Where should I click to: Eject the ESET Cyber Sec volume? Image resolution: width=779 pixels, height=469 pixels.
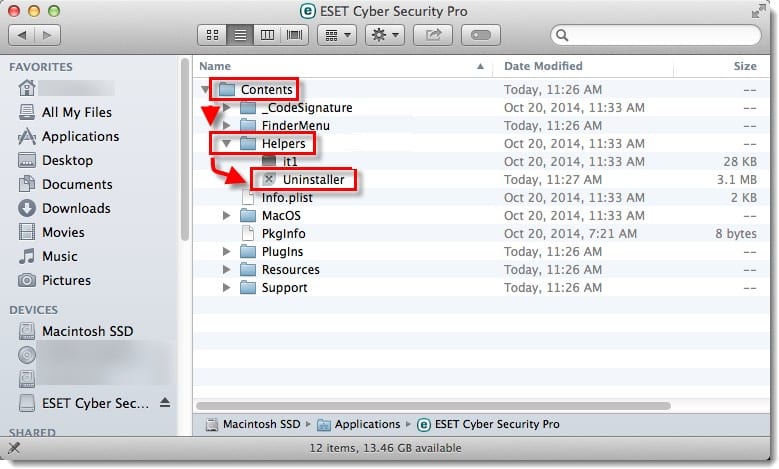[165, 402]
